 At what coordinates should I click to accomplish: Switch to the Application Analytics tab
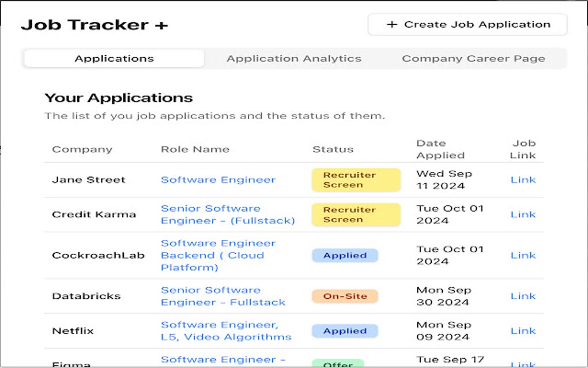point(294,58)
